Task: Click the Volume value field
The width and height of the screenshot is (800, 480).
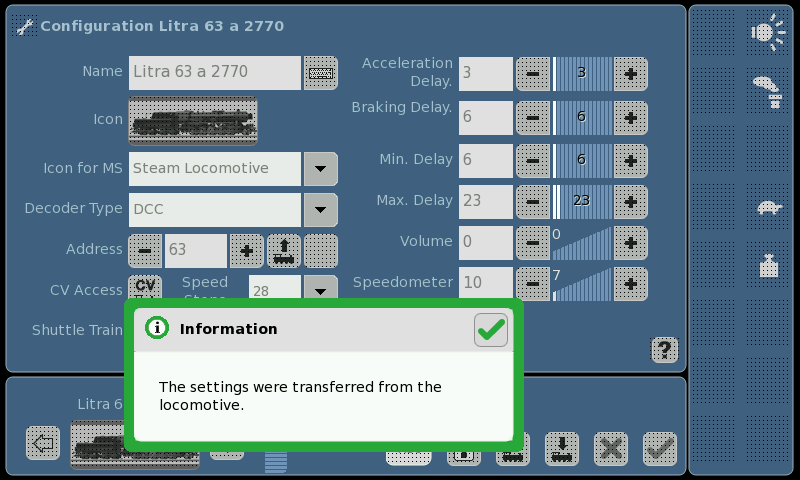Action: pyautogui.click(x=486, y=243)
